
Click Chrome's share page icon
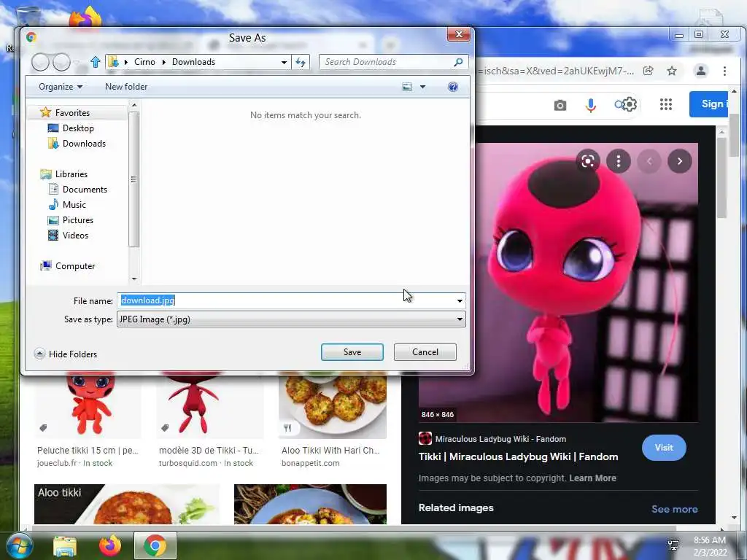click(649, 71)
